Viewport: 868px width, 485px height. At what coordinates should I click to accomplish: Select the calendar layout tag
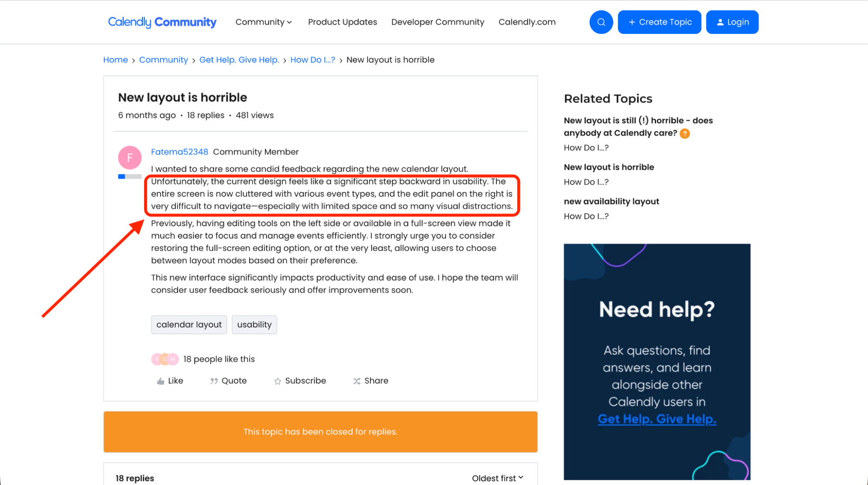(189, 325)
